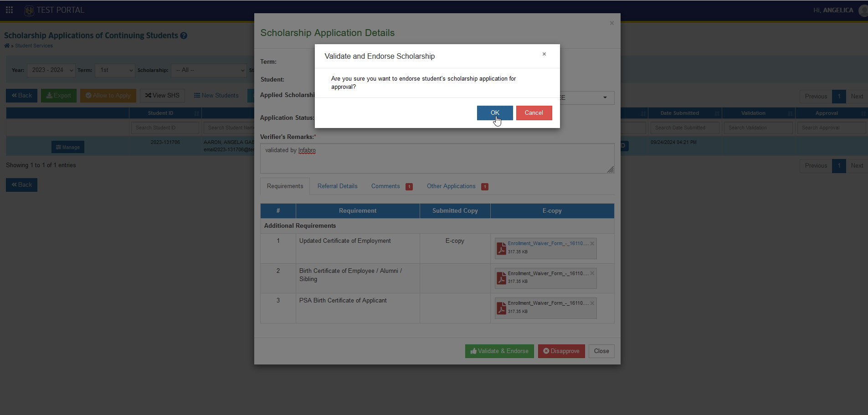Switch to the Other Applications tab
This screenshot has width=868, height=415.
coord(457,186)
